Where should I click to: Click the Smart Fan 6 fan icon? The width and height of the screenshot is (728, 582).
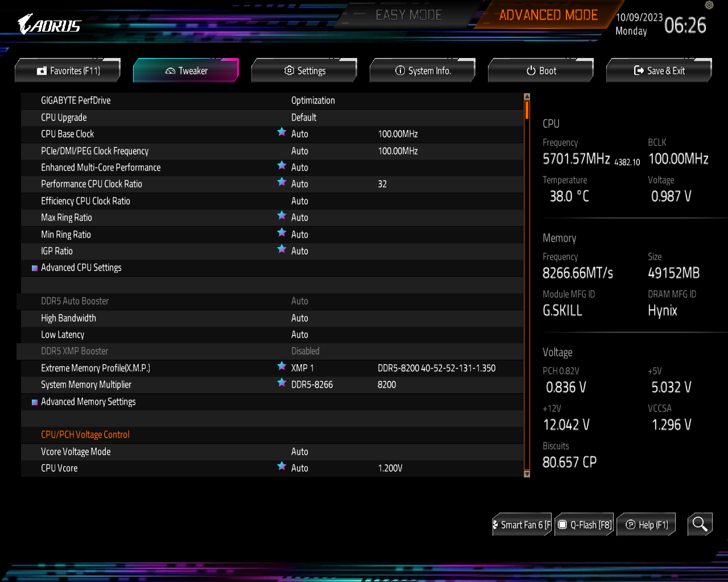tap(495, 525)
